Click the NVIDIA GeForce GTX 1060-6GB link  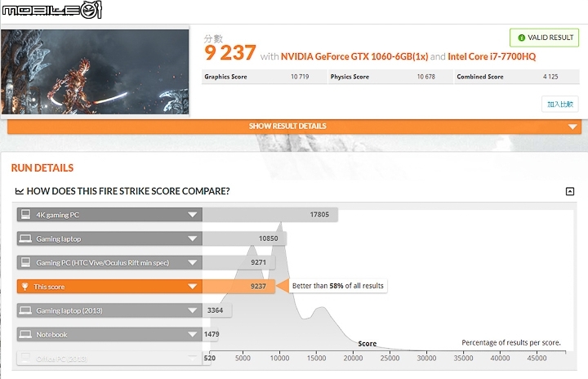(354, 56)
